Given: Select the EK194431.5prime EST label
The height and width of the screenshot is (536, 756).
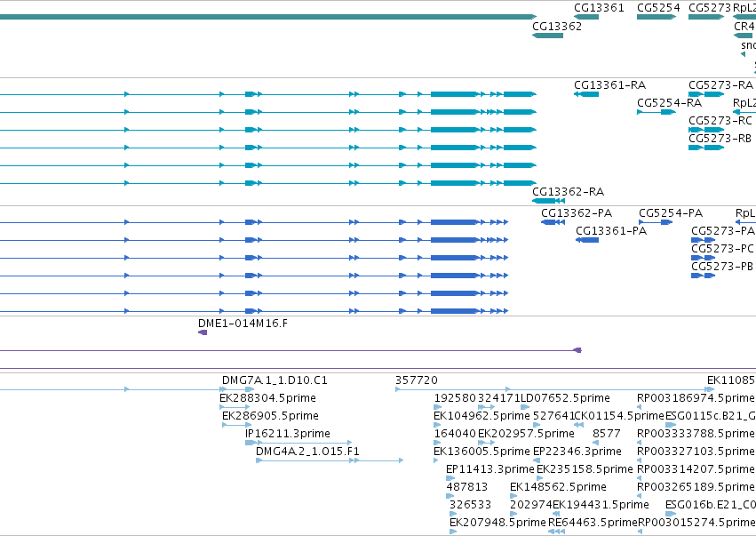Looking at the screenshot, I should click(x=601, y=505).
